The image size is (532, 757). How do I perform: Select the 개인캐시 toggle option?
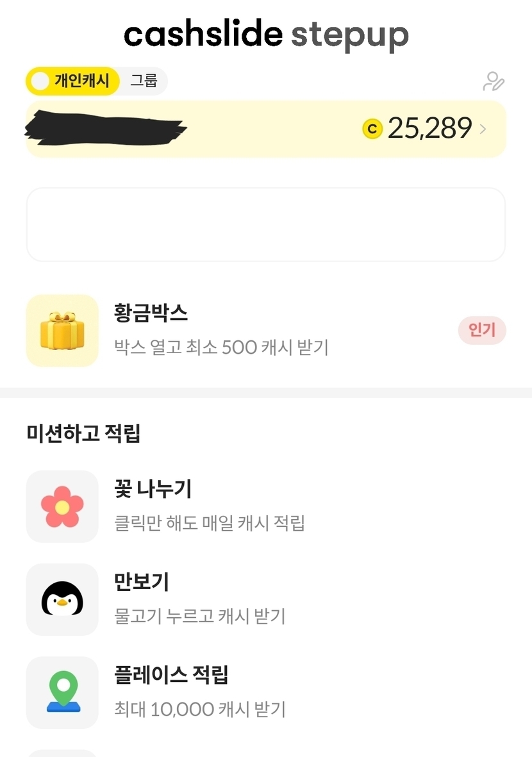pos(73,81)
